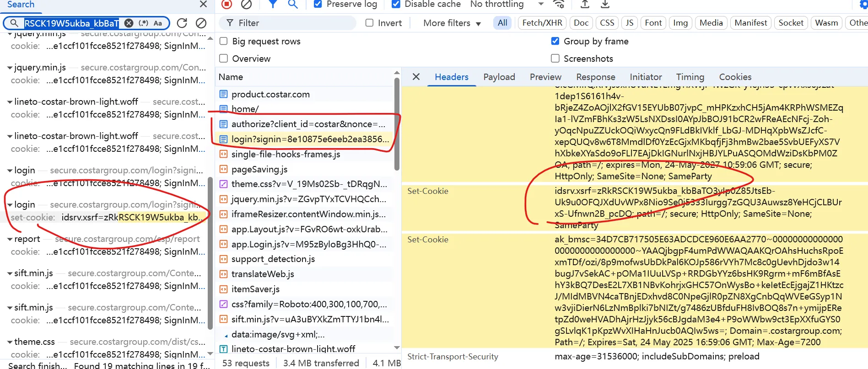Toggle match case Aa option
The width and height of the screenshot is (868, 369).
[158, 23]
